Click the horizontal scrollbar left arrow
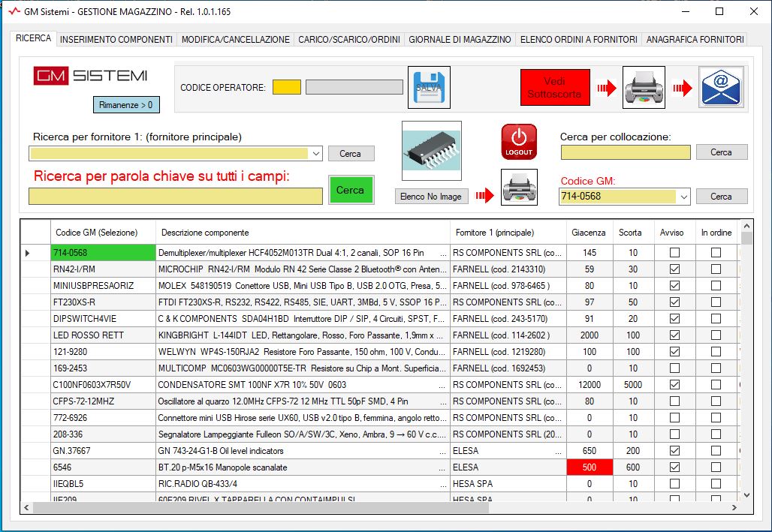 point(26,507)
